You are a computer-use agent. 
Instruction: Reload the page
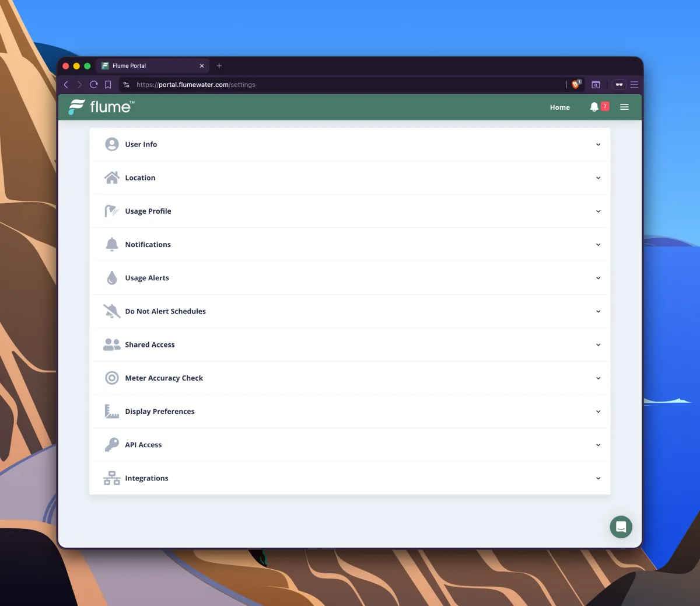tap(93, 85)
